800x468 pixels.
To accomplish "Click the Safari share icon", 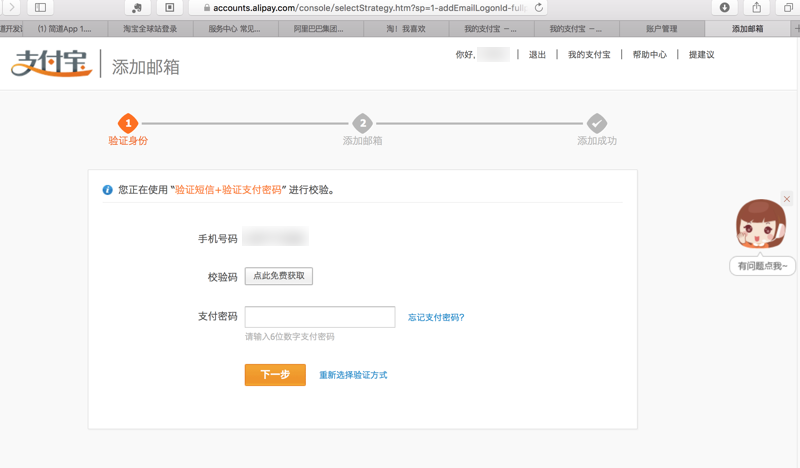I will pyautogui.click(x=757, y=7).
